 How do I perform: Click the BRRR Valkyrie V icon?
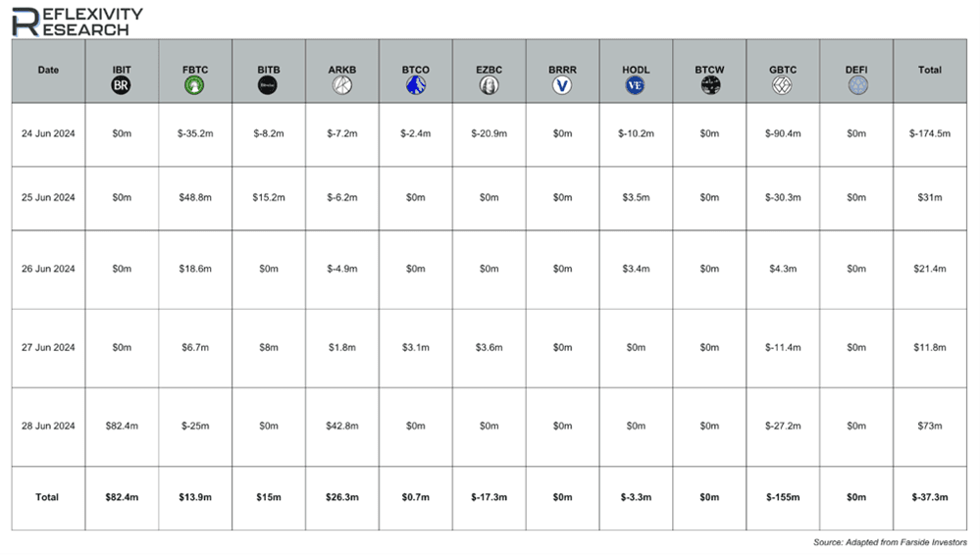(x=562, y=85)
